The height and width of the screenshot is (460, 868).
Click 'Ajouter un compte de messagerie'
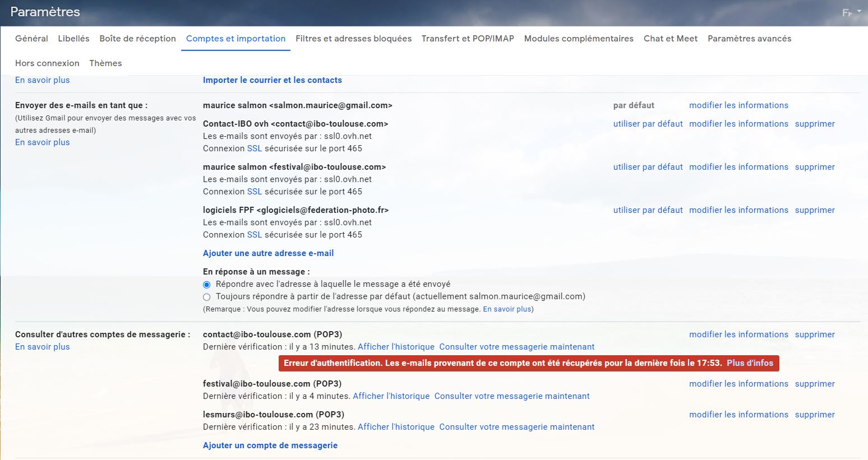click(x=270, y=445)
